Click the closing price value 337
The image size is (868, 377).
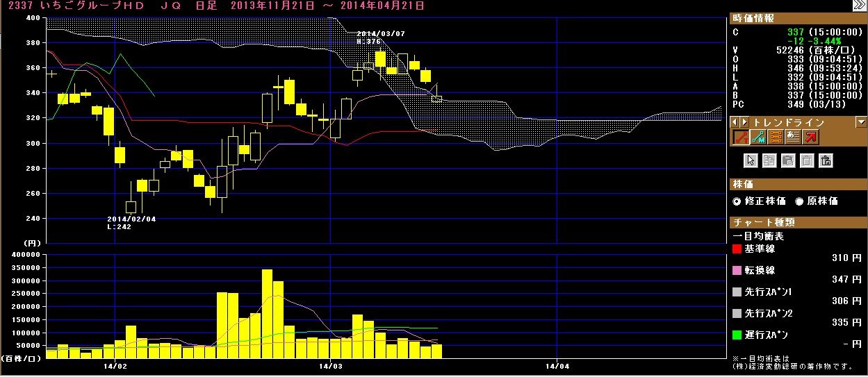pyautogui.click(x=795, y=32)
